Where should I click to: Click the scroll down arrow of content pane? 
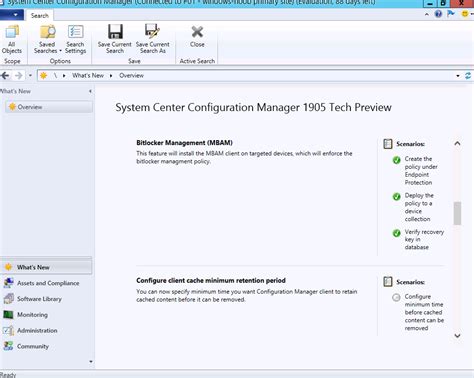click(x=457, y=336)
